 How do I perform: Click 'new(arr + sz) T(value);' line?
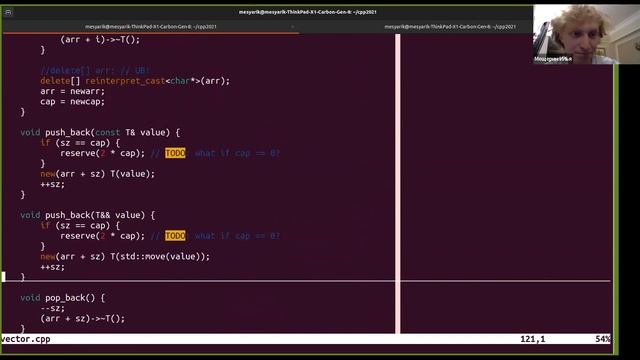[98, 174]
